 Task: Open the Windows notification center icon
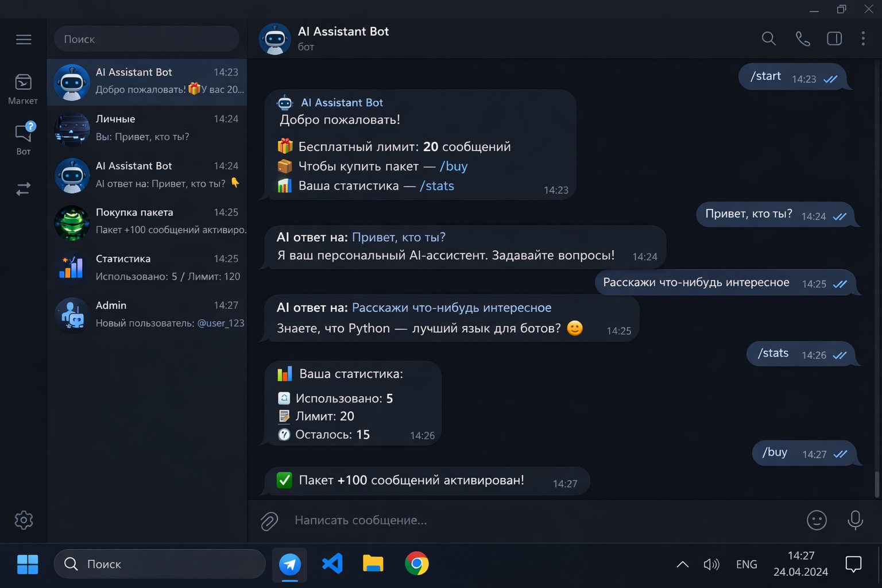click(854, 564)
